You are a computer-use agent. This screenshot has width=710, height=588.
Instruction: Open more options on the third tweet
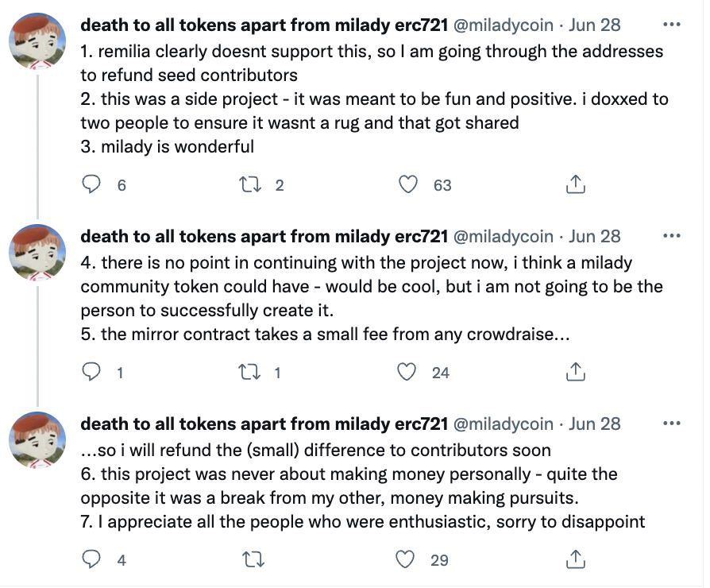[672, 424]
